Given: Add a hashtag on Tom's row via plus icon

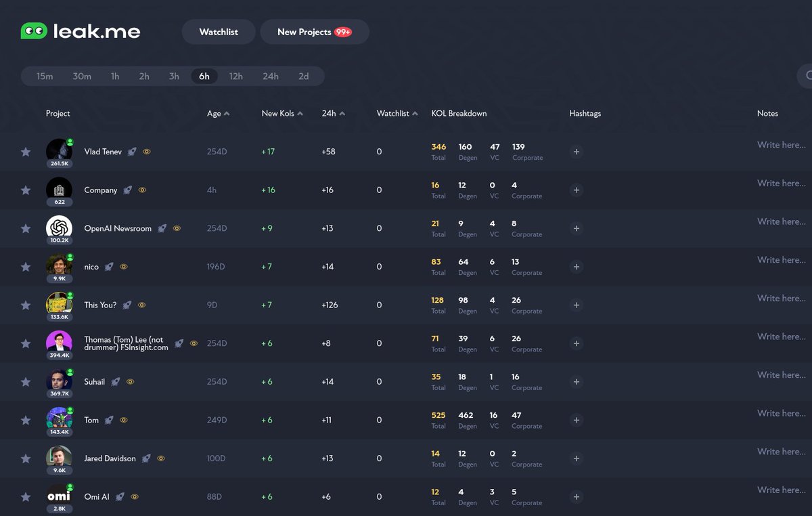Looking at the screenshot, I should [x=576, y=420].
